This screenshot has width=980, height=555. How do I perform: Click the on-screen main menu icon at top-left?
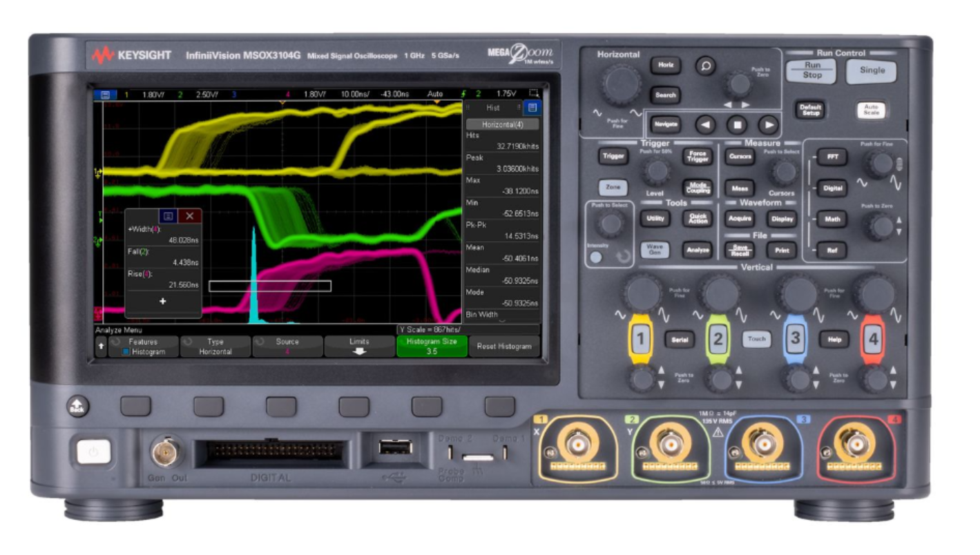coord(105,93)
